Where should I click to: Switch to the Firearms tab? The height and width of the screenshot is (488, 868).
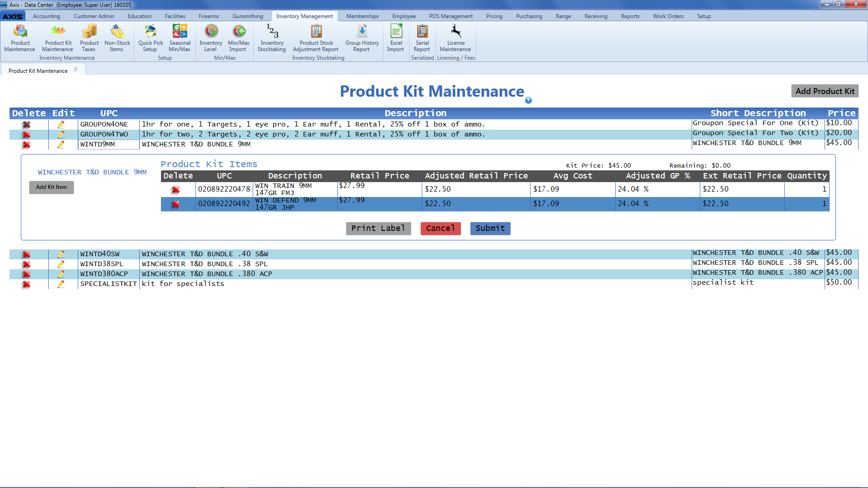pos(209,16)
